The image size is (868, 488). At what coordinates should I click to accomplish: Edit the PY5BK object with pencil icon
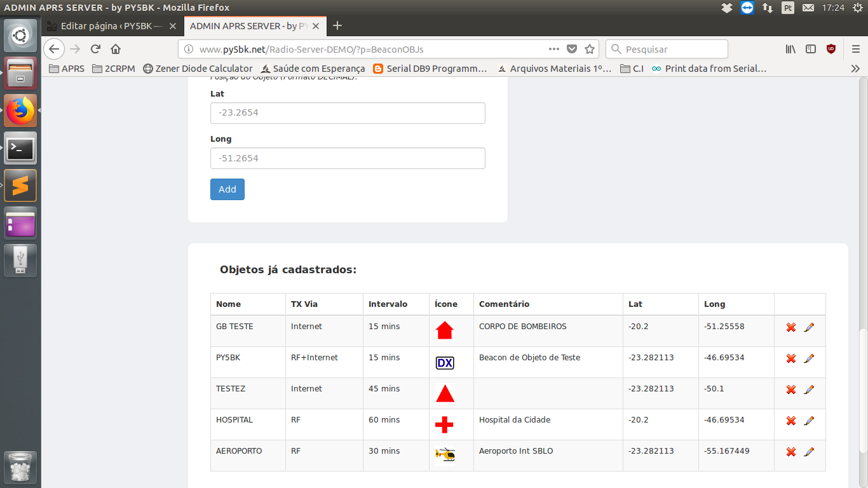coord(809,358)
